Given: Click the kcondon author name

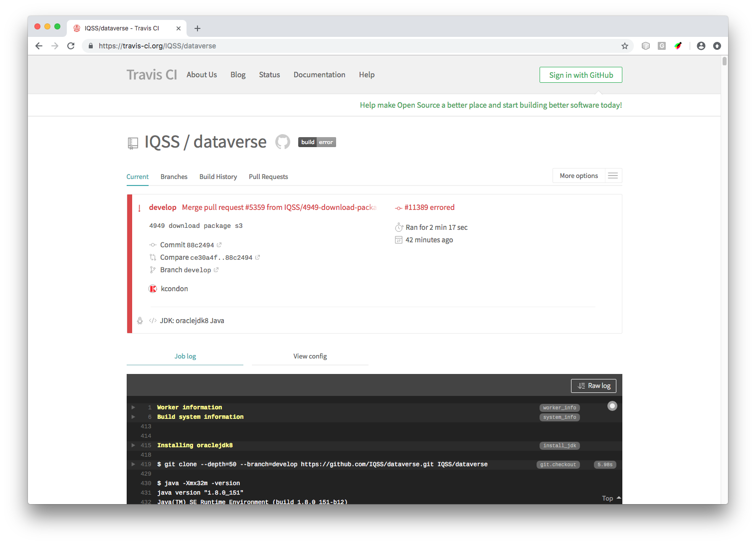Looking at the screenshot, I should click(175, 289).
